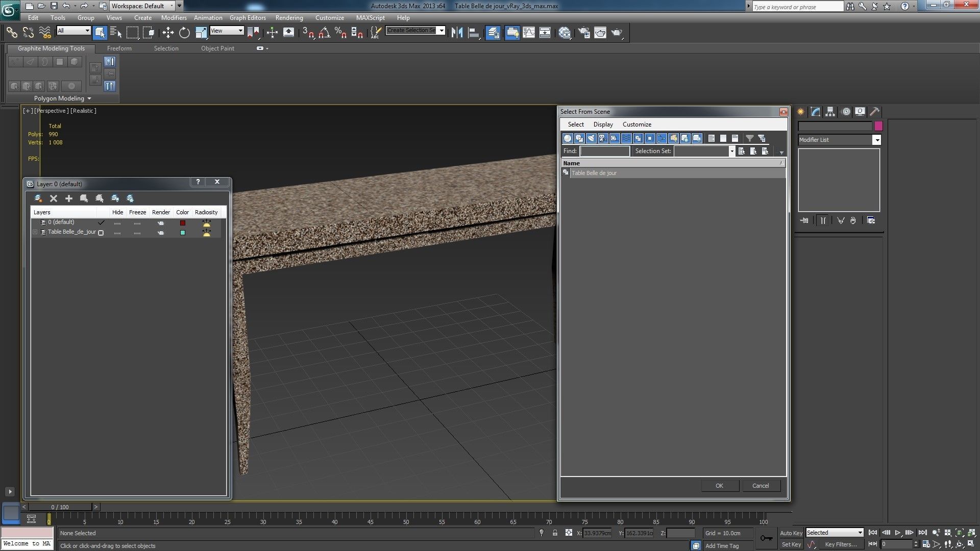Click OK in Select From Scene
980x551 pixels.
(719, 486)
